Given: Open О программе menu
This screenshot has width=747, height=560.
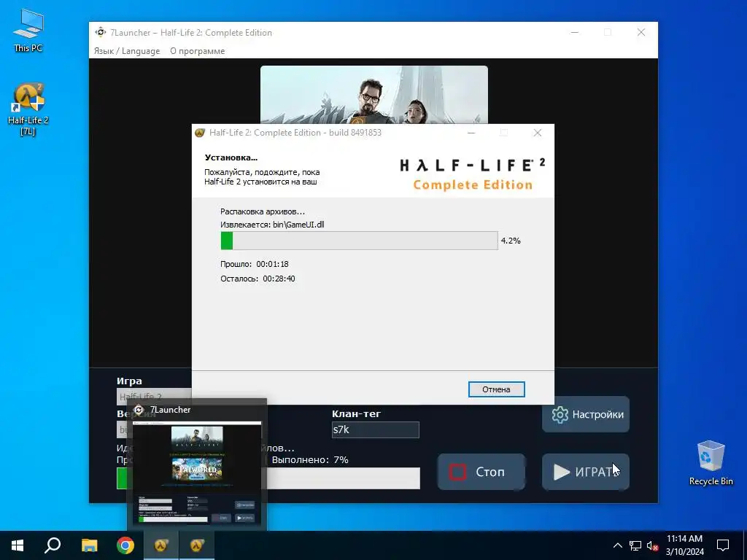Looking at the screenshot, I should [197, 51].
